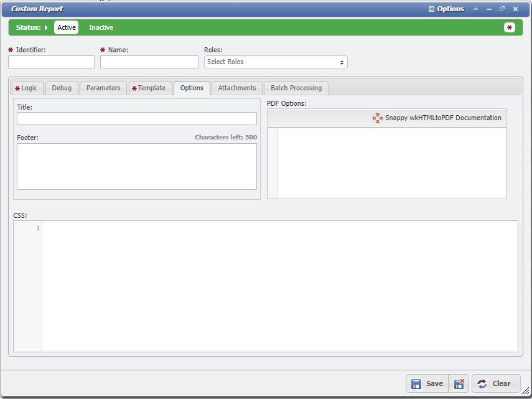This screenshot has height=399, width=532.
Task: Pop out the Custom Report window
Action: [x=502, y=9]
